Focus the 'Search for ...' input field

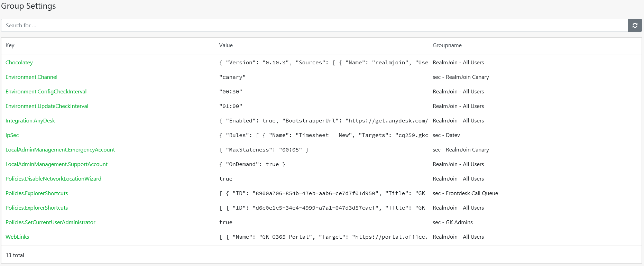coord(315,25)
